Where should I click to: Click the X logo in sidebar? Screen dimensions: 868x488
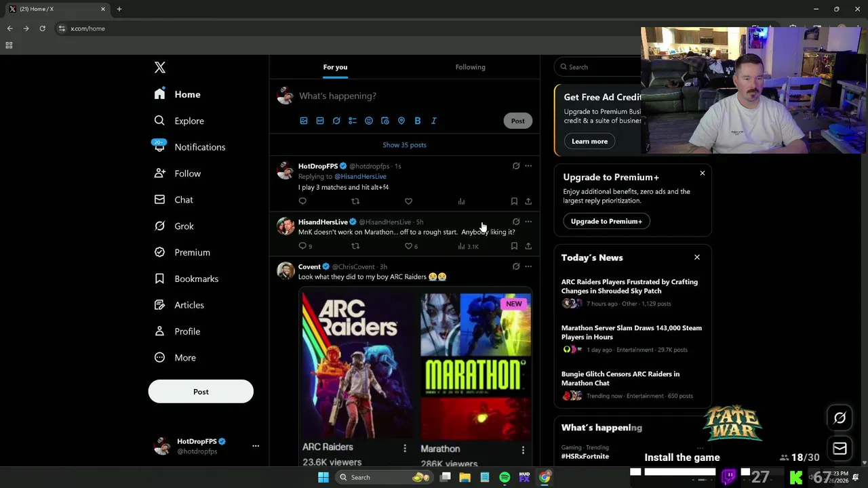tap(160, 67)
